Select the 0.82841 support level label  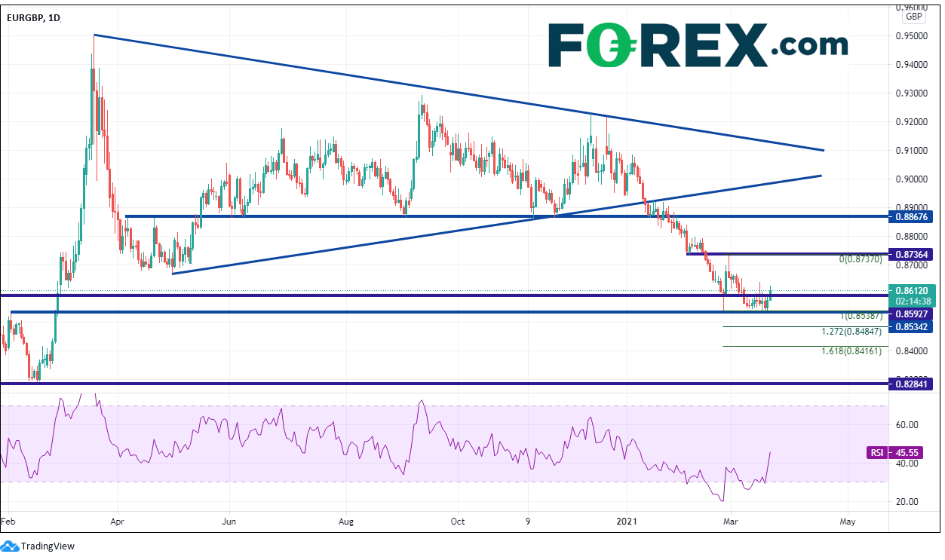(913, 384)
